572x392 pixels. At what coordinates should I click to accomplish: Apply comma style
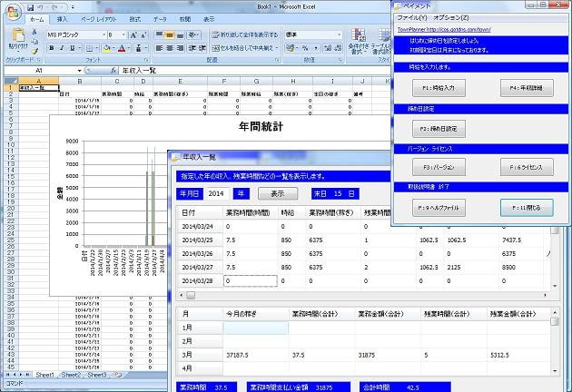[315, 48]
